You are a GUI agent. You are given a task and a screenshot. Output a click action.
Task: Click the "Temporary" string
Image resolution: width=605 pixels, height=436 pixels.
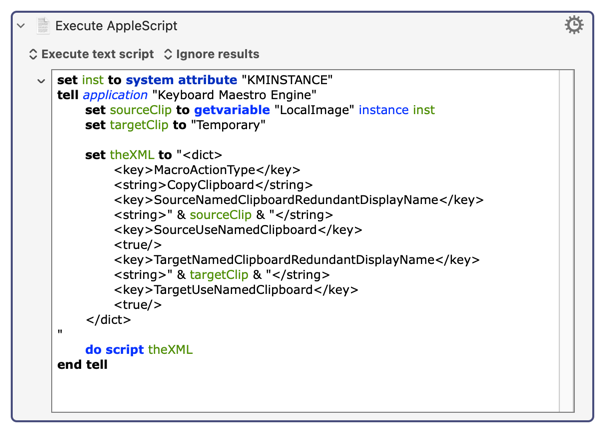pyautogui.click(x=228, y=125)
